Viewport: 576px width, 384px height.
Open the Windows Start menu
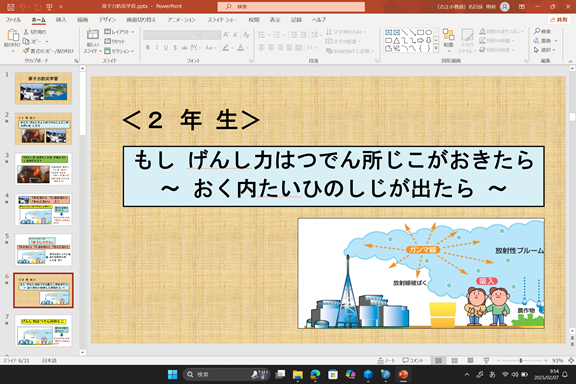(x=172, y=374)
